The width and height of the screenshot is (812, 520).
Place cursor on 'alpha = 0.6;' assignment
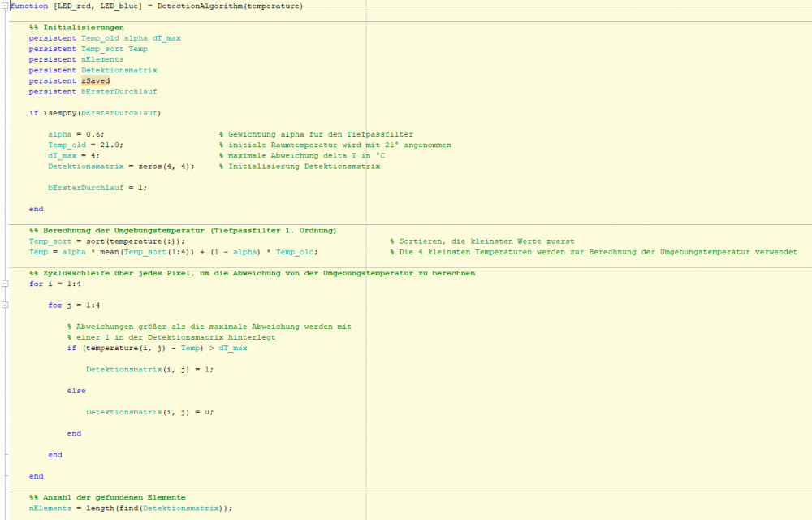click(76, 134)
